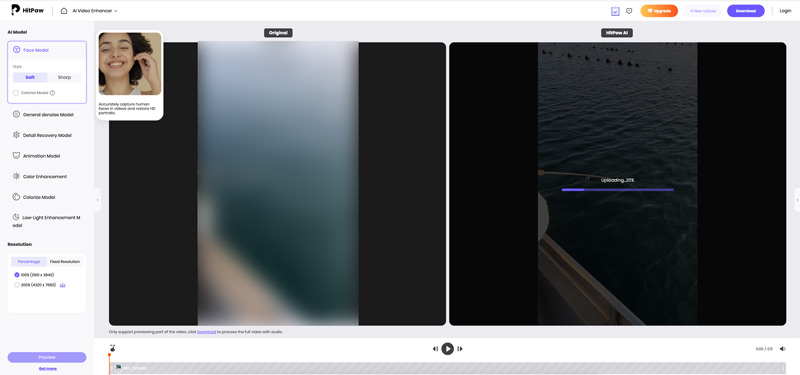This screenshot has width=800, height=375.
Task: Switch to the Fixed Resolution tab
Action: click(65, 261)
